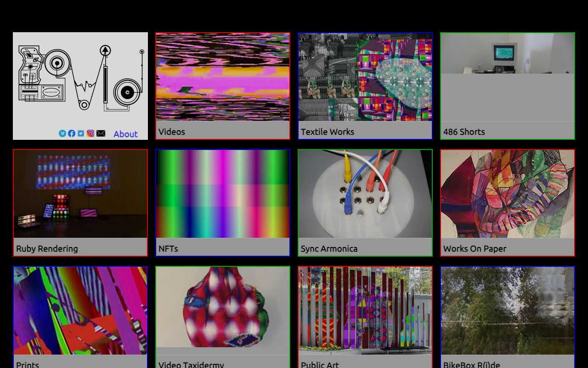Click the 486 Shorts label
This screenshot has height=368, width=588.
[464, 132]
